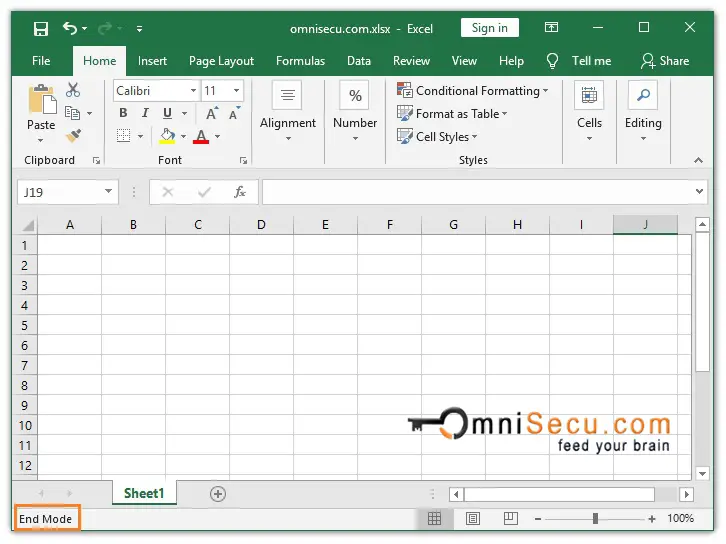Screen dimensions: 726x544
Task: Open Format as Table menu
Action: point(452,113)
